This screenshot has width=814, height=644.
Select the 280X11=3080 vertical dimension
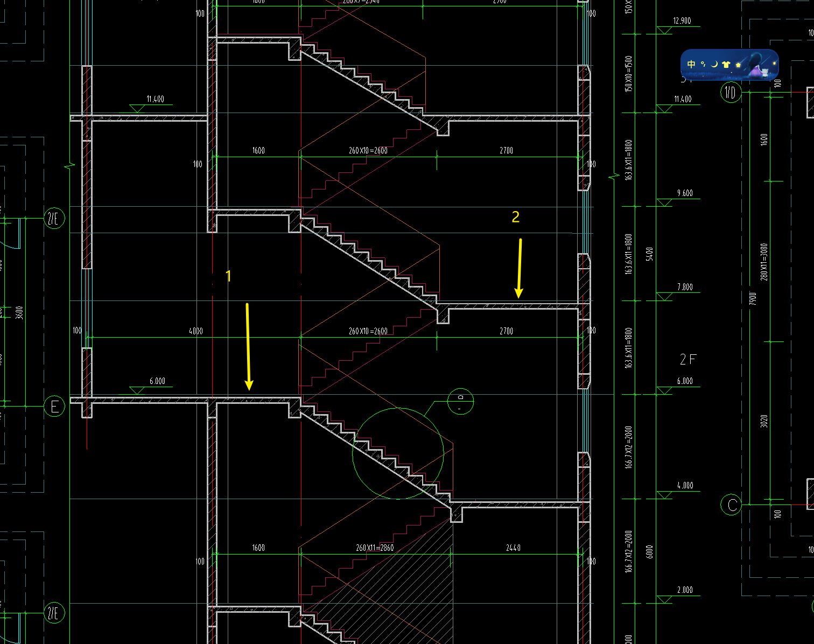[x=764, y=262]
